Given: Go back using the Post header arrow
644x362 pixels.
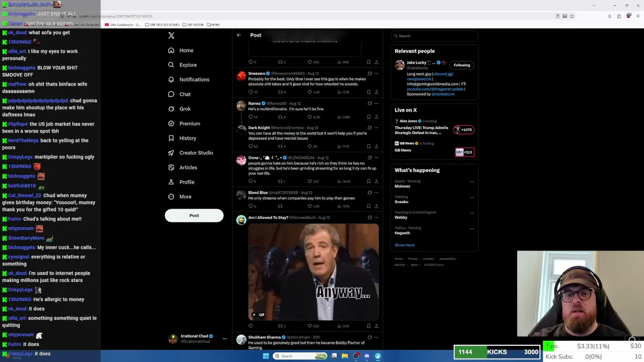Looking at the screenshot, I should pos(239,35).
